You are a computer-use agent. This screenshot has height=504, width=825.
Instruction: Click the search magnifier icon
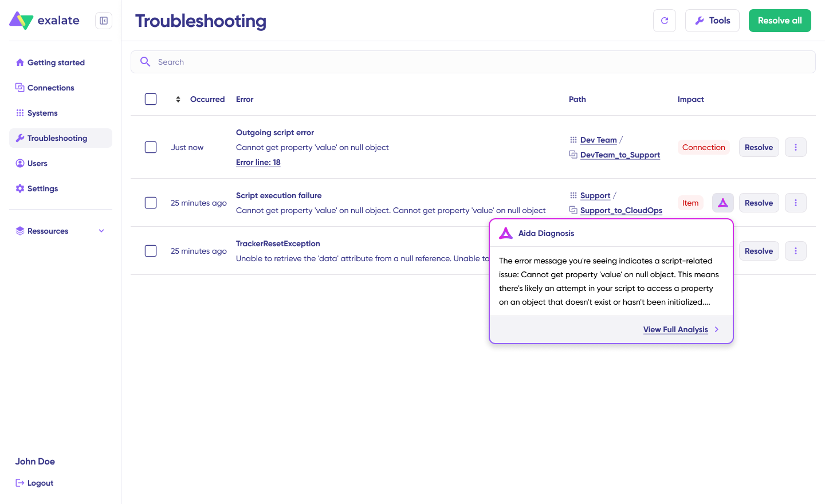click(146, 62)
